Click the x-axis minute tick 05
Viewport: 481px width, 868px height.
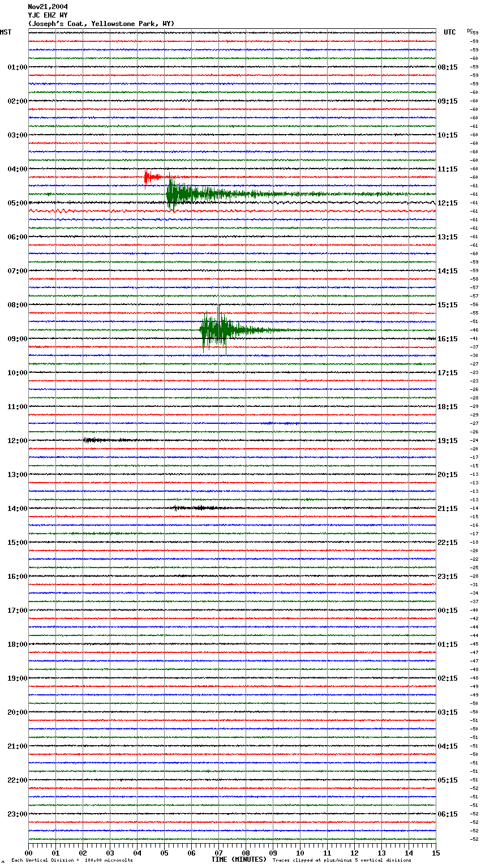pyautogui.click(x=164, y=853)
